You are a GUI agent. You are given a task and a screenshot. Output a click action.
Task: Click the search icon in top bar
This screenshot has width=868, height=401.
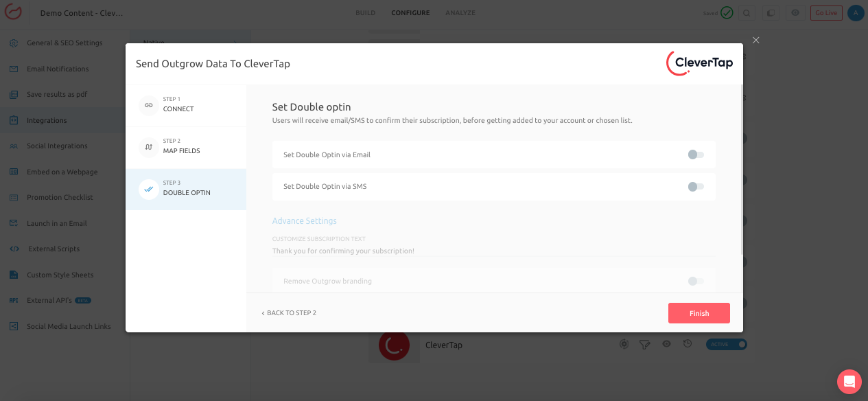747,12
